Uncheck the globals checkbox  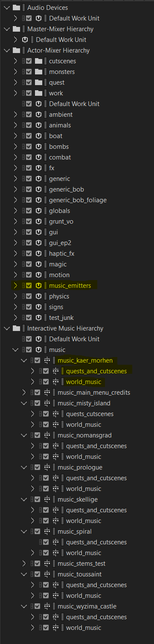click(29, 211)
